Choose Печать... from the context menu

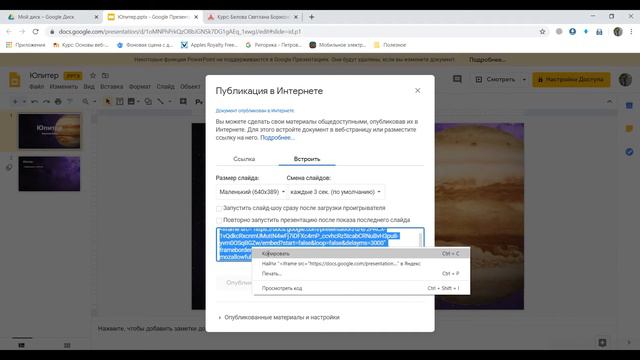(361, 273)
